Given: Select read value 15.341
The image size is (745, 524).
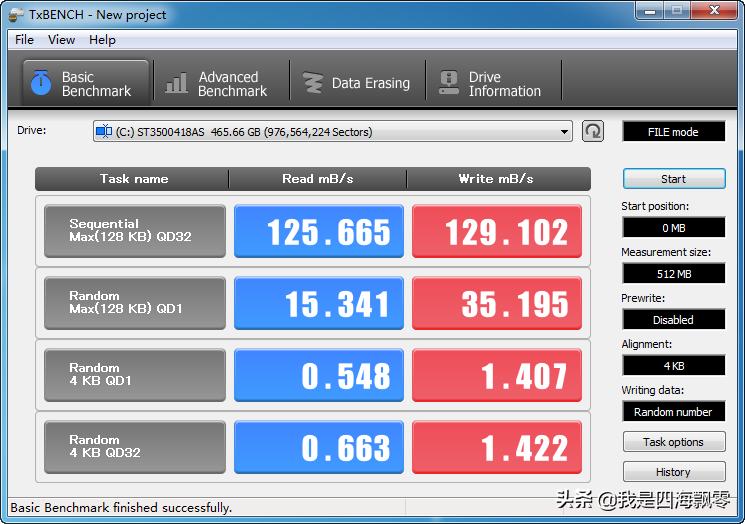Looking at the screenshot, I should (319, 303).
